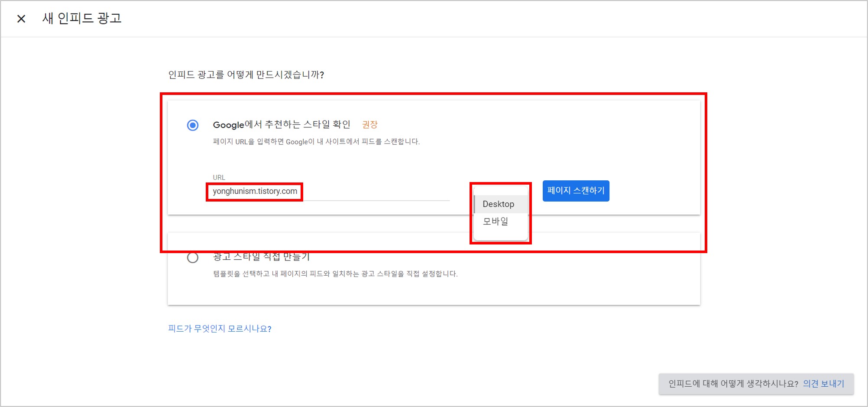The height and width of the screenshot is (407, 868).
Task: Select the Desktop option
Action: point(499,204)
